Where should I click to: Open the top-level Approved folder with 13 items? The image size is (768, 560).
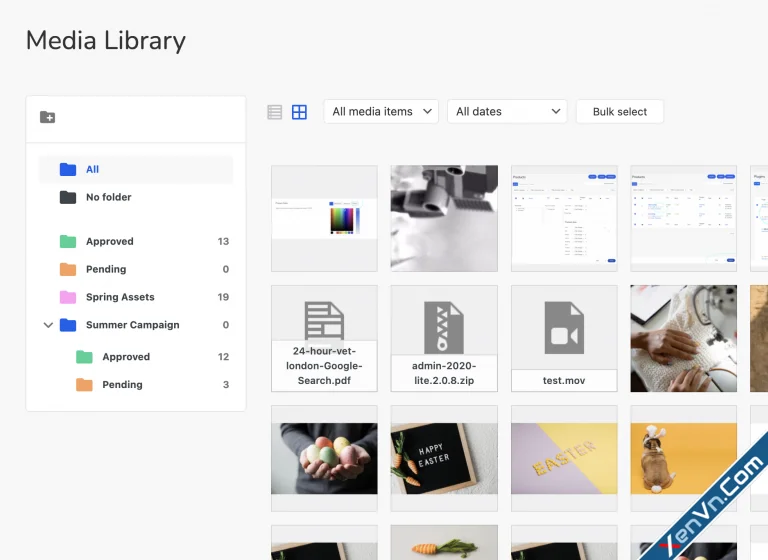coord(136,242)
